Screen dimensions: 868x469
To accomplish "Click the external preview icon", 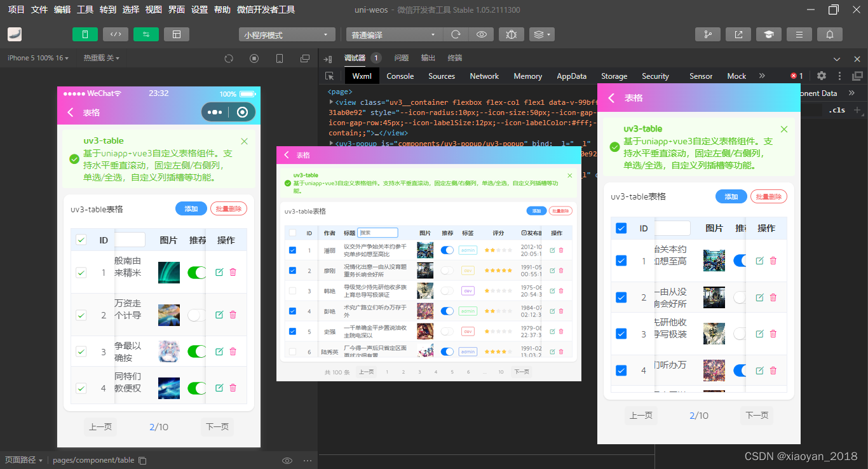I will click(x=738, y=34).
